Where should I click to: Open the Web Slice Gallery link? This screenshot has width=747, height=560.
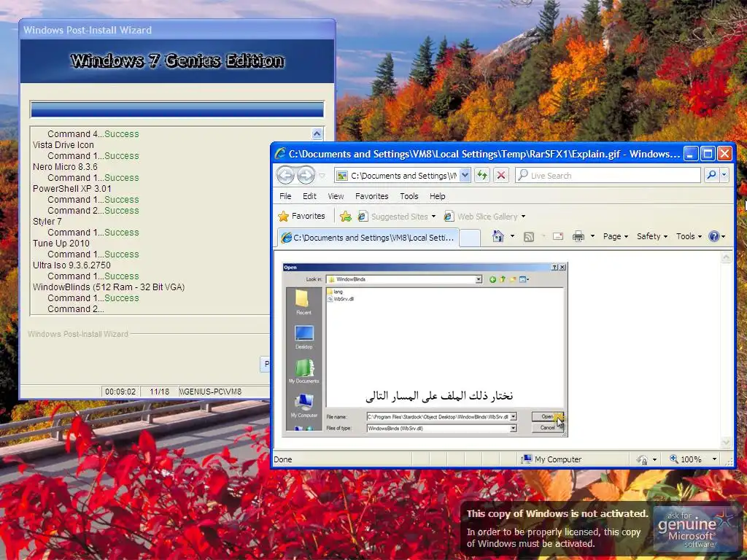484,217
